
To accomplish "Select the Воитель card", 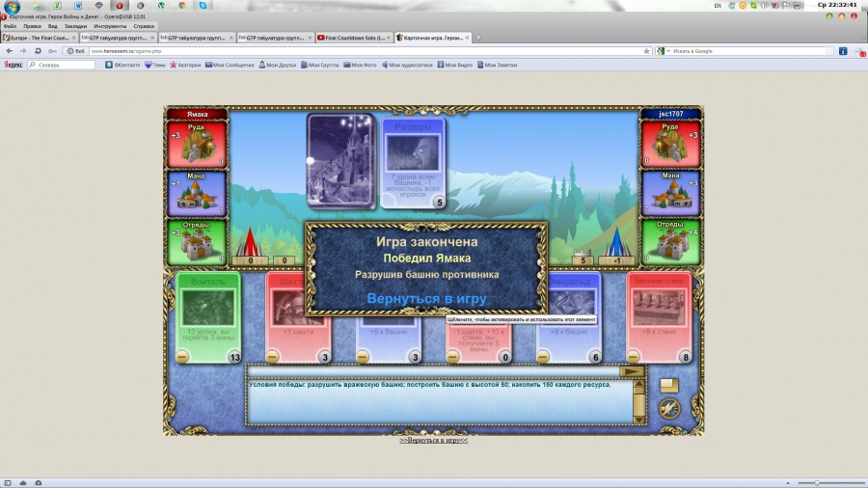I will 208,317.
